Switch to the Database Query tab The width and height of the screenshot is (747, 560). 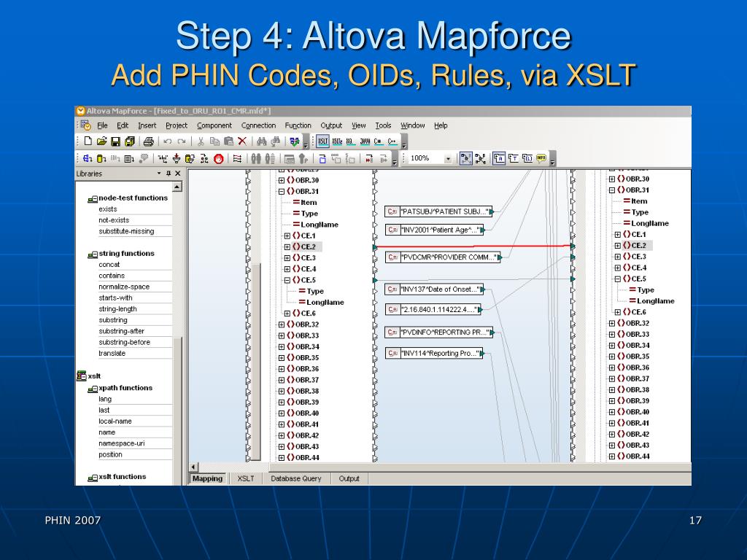296,478
